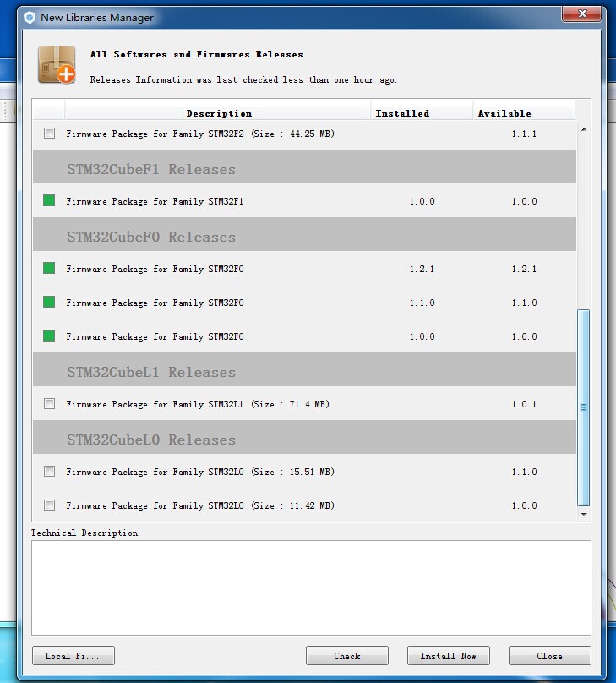Viewport: 616px width, 683px height.
Task: Select the STM32F0 row description with version 1.2.1
Action: pos(155,269)
